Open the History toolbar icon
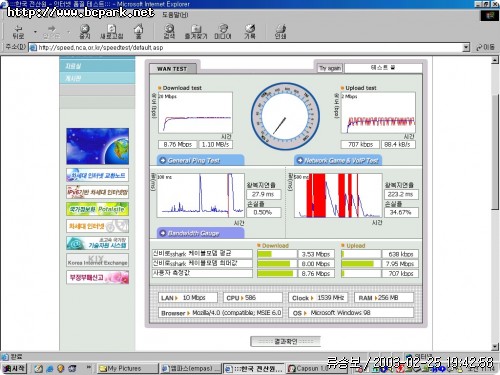 click(x=250, y=31)
